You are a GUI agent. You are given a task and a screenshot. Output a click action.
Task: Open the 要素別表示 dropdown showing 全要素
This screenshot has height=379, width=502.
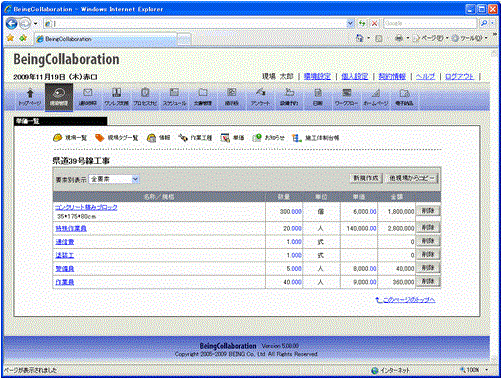114,179
